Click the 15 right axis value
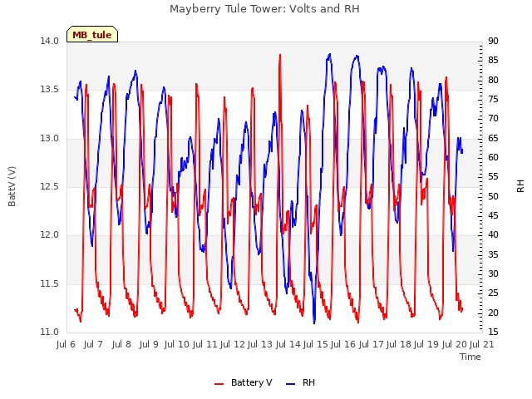The image size is (532, 399). (493, 332)
